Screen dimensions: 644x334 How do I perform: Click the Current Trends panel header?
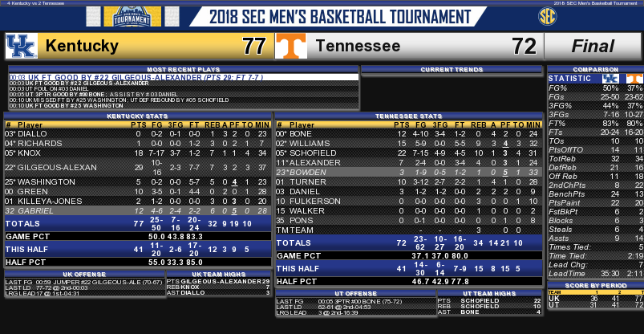(452, 70)
